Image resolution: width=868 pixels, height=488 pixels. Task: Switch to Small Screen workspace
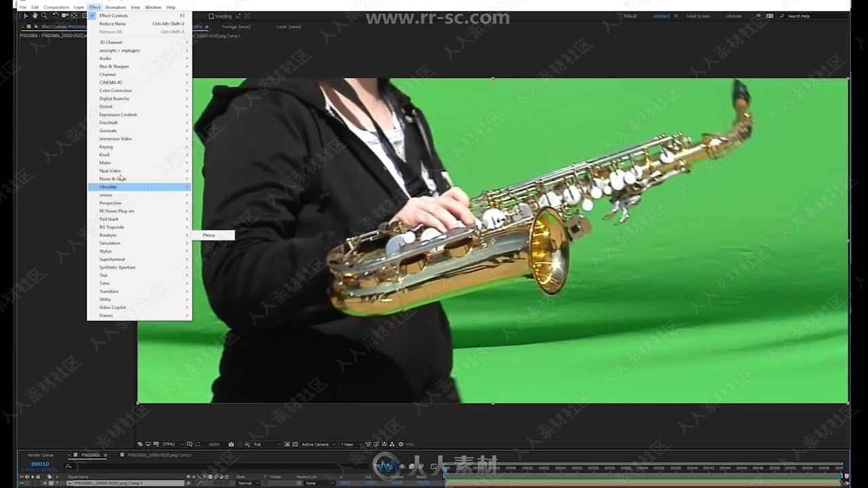(698, 16)
